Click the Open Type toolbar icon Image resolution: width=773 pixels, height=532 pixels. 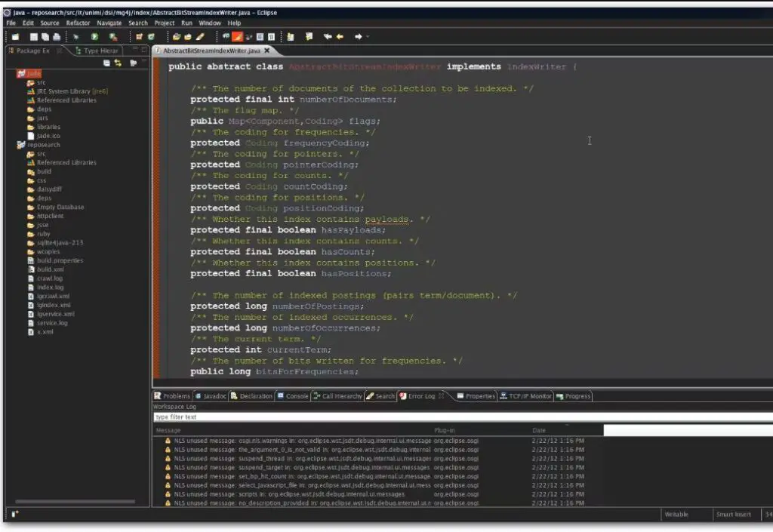click(x=177, y=37)
